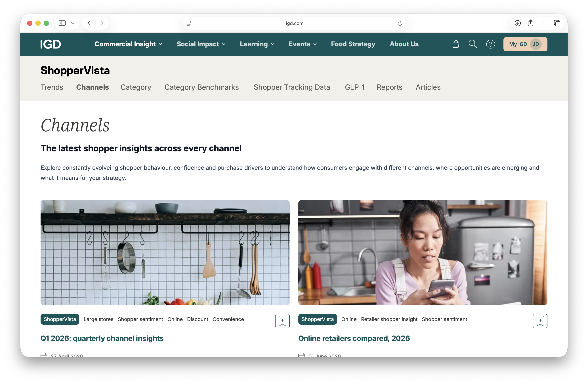
Task: Toggle the Safari sidebar icon
Action: pyautogui.click(x=62, y=23)
